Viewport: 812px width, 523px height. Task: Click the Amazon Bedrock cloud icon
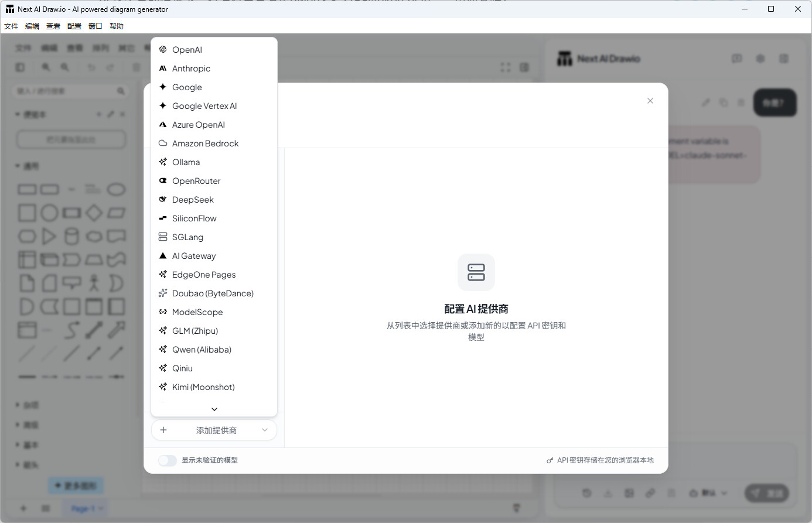[x=163, y=143]
